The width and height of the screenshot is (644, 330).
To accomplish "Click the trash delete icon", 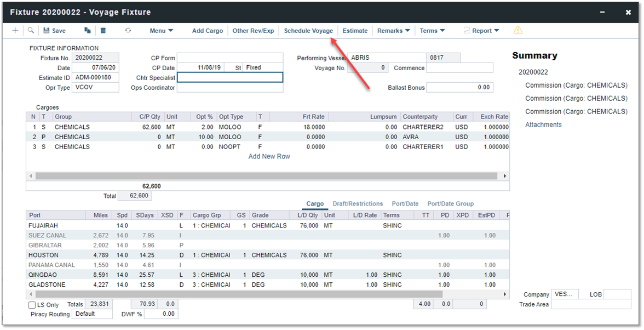I will point(103,31).
